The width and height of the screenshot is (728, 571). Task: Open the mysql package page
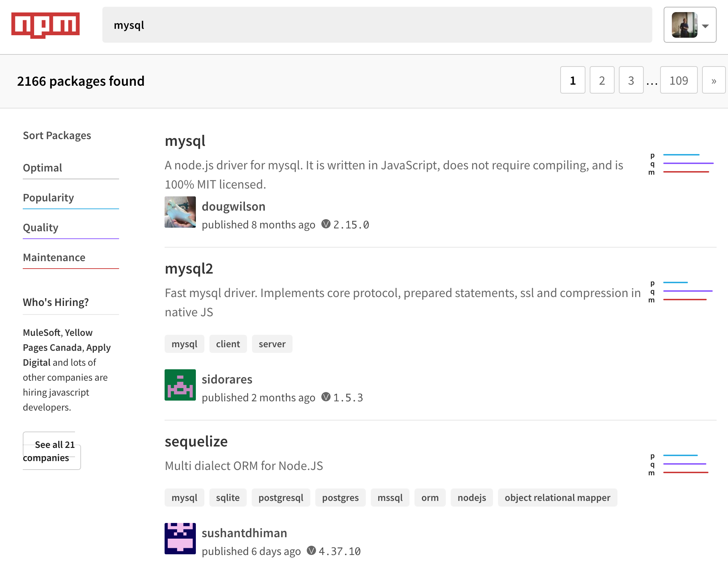coord(184,141)
